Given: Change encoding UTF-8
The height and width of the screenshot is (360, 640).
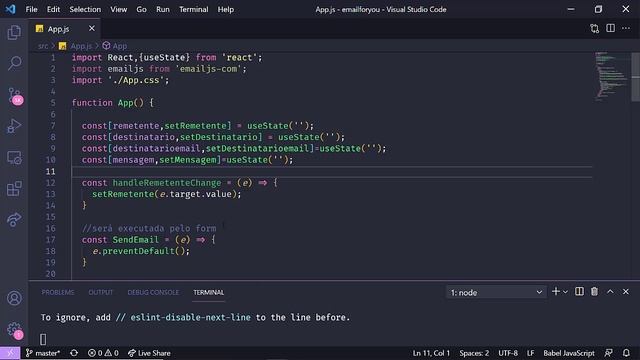Looking at the screenshot, I should [x=508, y=353].
